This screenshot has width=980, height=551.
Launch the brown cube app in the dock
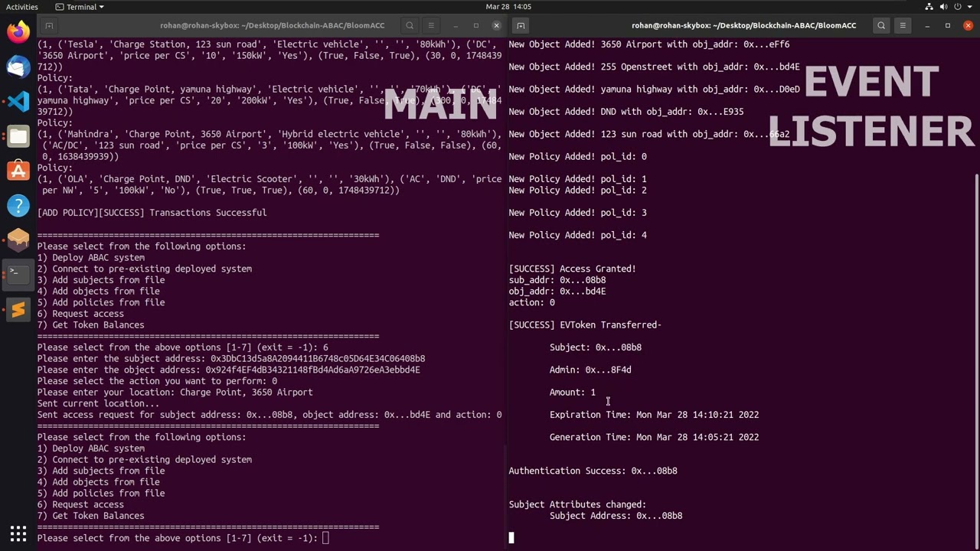point(18,240)
